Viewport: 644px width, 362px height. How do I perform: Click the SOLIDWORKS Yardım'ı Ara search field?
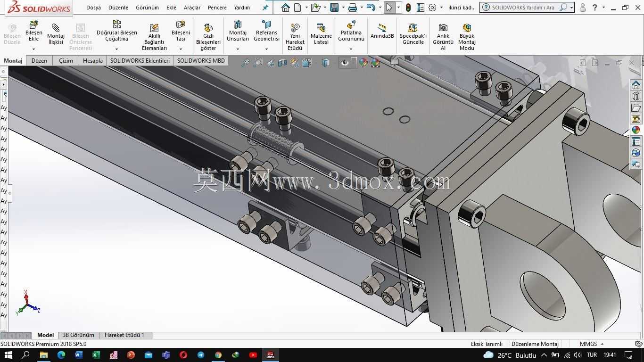[523, 8]
